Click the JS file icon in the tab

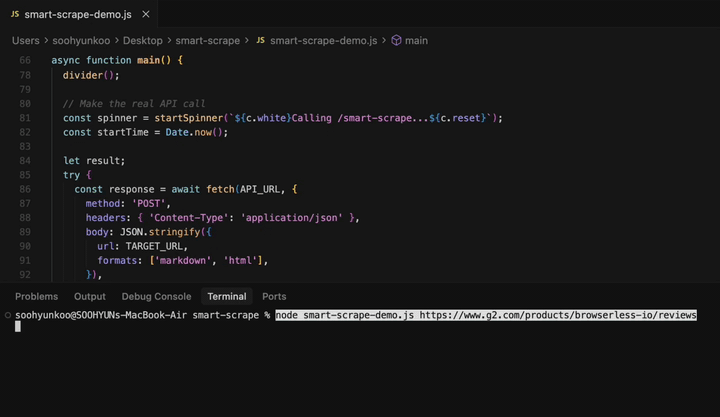tap(15, 14)
